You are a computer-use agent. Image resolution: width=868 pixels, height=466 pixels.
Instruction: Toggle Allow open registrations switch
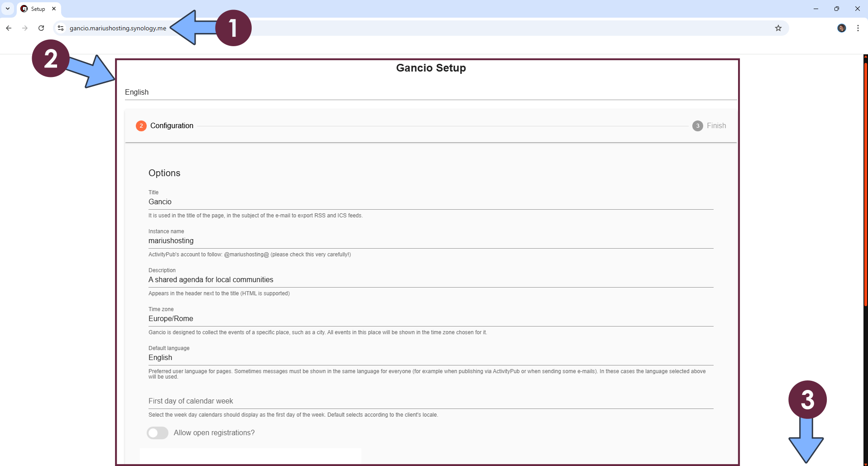tap(158, 433)
